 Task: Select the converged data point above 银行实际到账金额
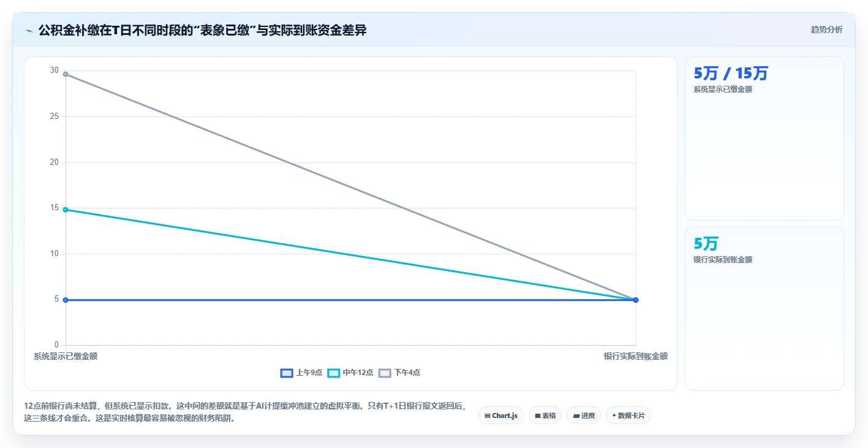636,300
